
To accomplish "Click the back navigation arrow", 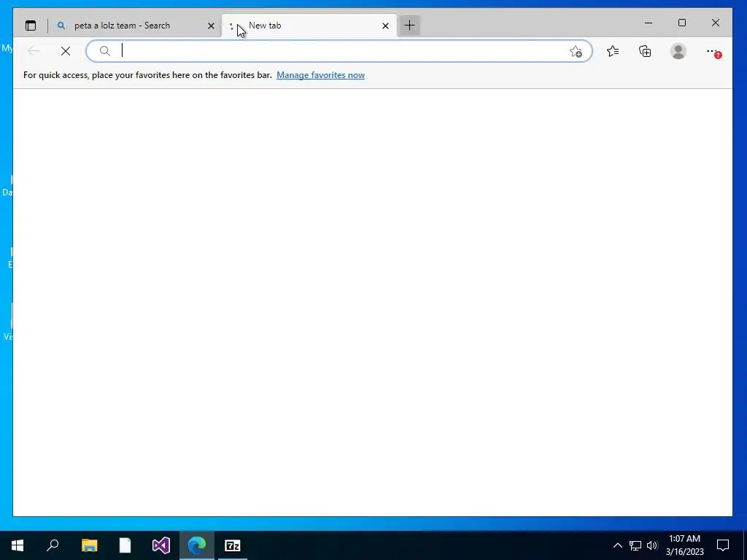I will (x=34, y=51).
